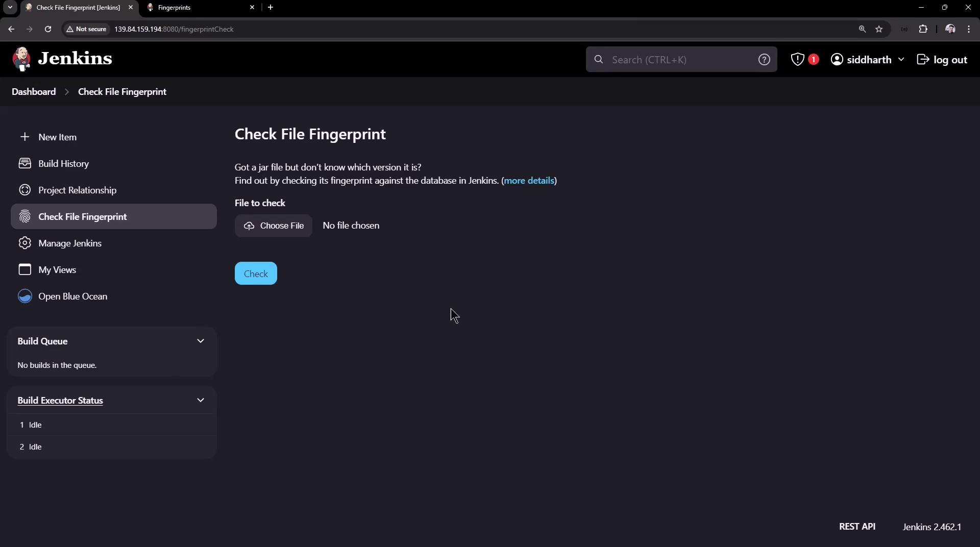
Task: Open a new browser tab with the plus
Action: click(x=271, y=7)
